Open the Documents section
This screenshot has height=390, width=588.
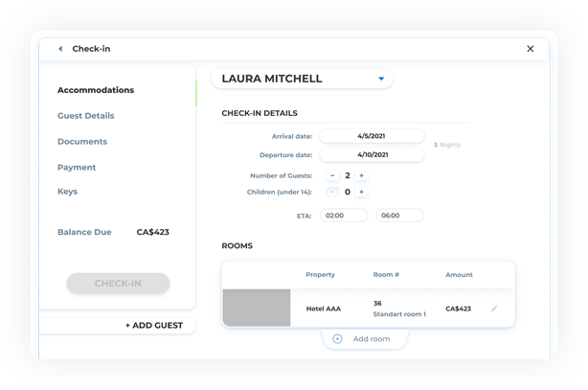(x=82, y=142)
